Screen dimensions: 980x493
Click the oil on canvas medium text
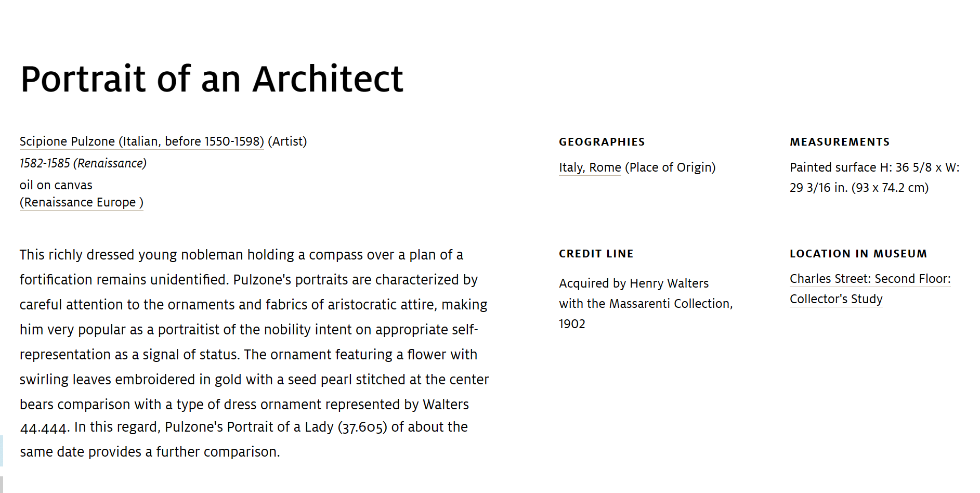tap(56, 185)
